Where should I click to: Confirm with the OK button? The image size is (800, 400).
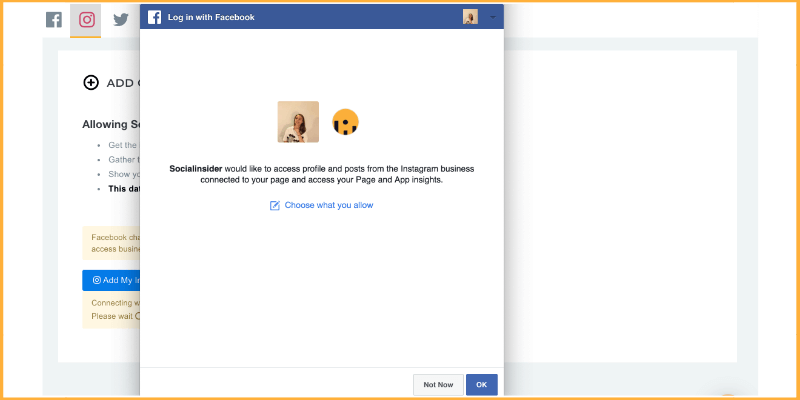pyautogui.click(x=482, y=385)
